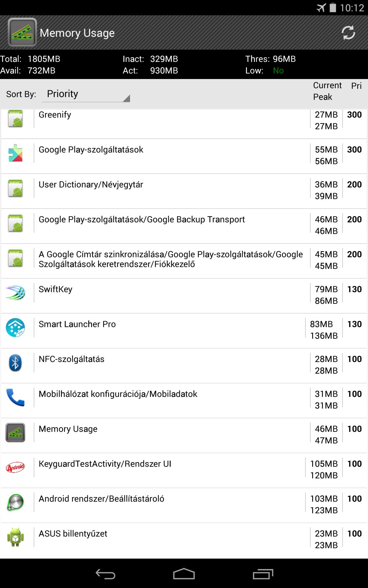Open the NFC-szolgáltatás process entry
Viewport: 368px width, 588px height.
click(x=184, y=366)
